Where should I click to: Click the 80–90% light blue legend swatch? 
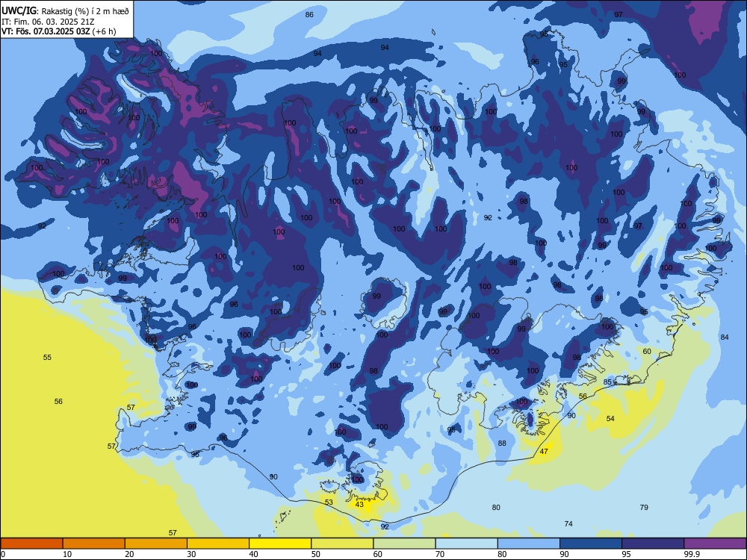click(529, 544)
